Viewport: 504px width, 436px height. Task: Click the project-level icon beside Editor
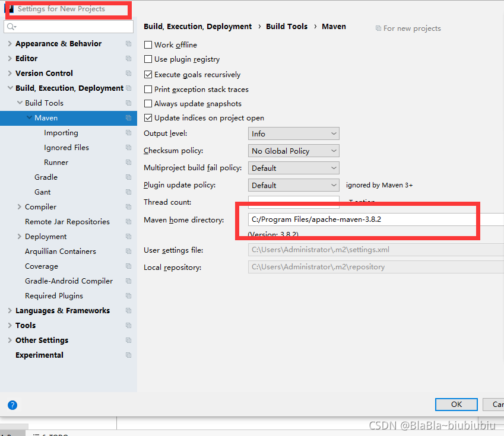tap(129, 59)
